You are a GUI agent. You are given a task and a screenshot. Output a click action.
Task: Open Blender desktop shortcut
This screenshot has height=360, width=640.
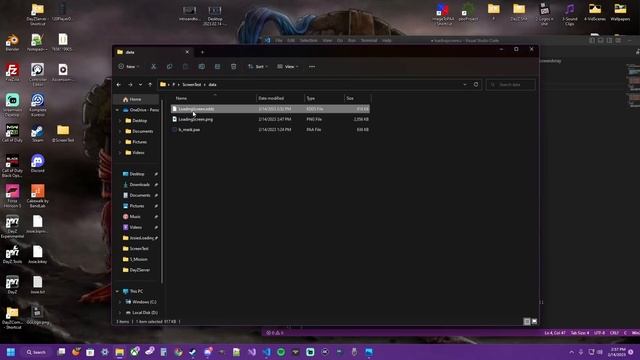coord(12,43)
